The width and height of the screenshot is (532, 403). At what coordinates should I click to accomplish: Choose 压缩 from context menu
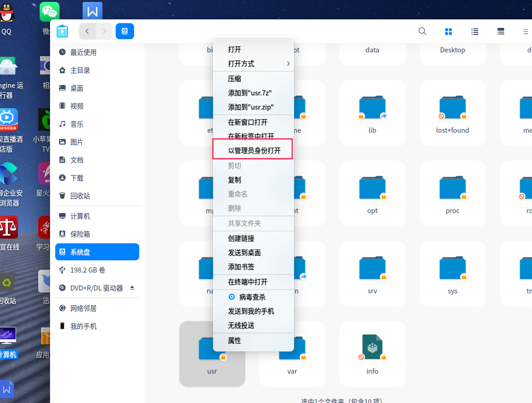click(253, 79)
